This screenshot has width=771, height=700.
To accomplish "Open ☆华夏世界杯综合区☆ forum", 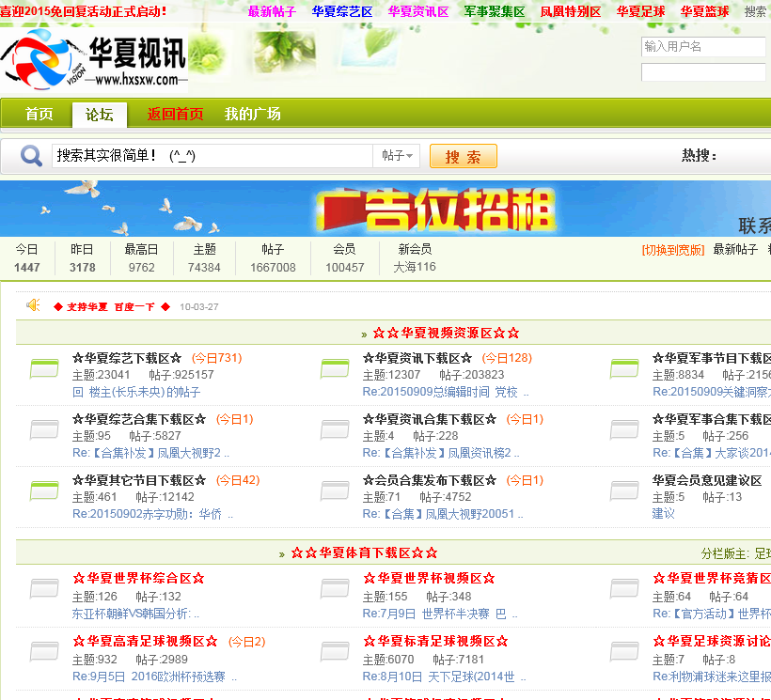I will tap(138, 578).
